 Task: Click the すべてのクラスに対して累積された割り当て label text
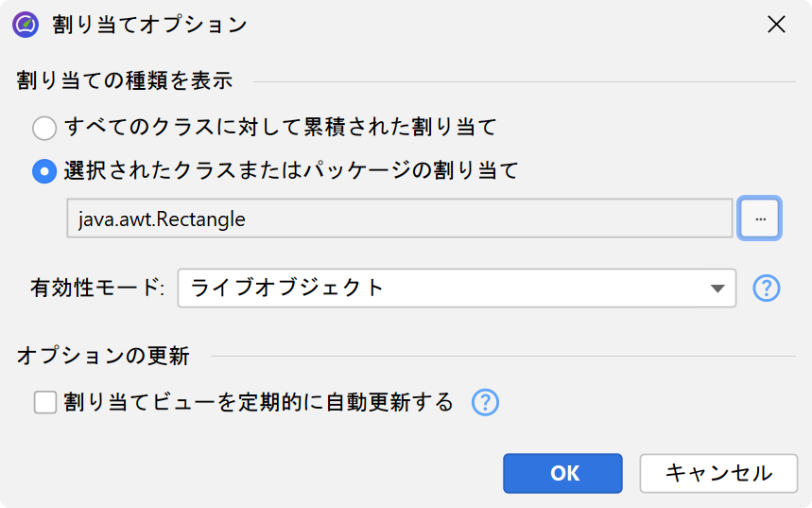pos(280,127)
